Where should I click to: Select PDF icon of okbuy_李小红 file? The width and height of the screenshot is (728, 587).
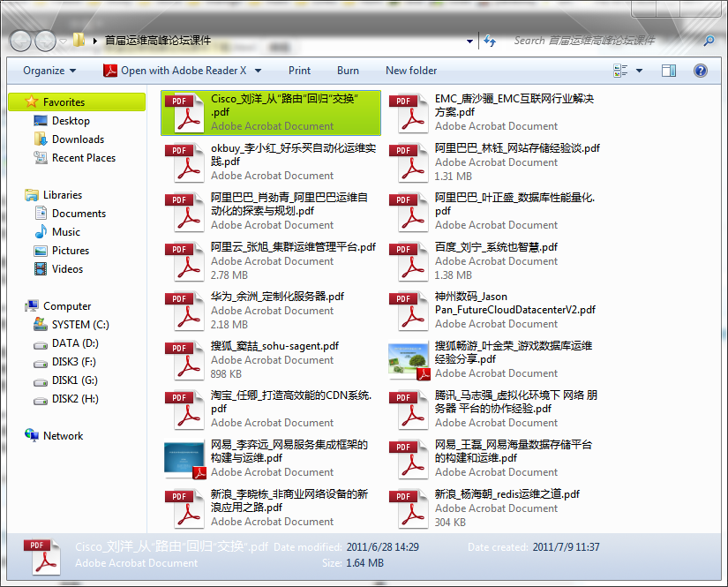click(x=184, y=162)
